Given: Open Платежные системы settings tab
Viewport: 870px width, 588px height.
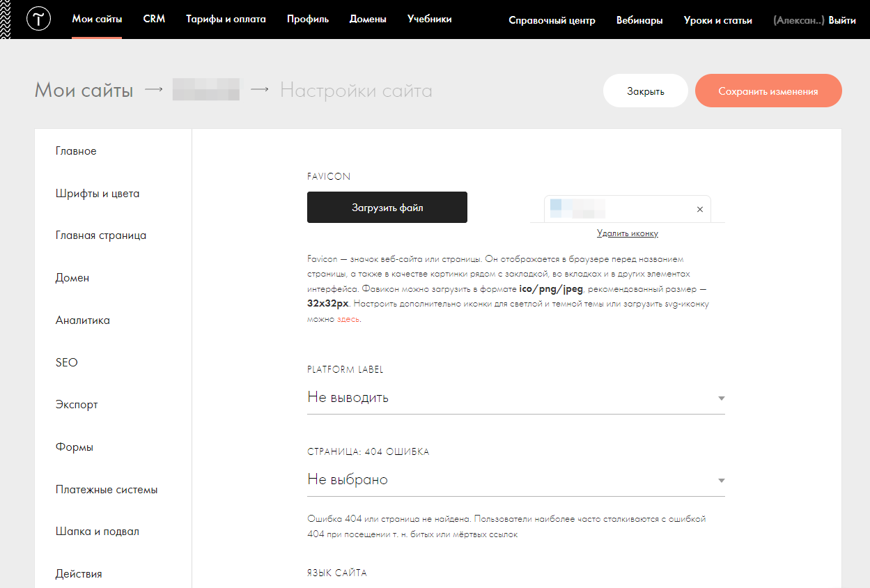Looking at the screenshot, I should point(107,490).
